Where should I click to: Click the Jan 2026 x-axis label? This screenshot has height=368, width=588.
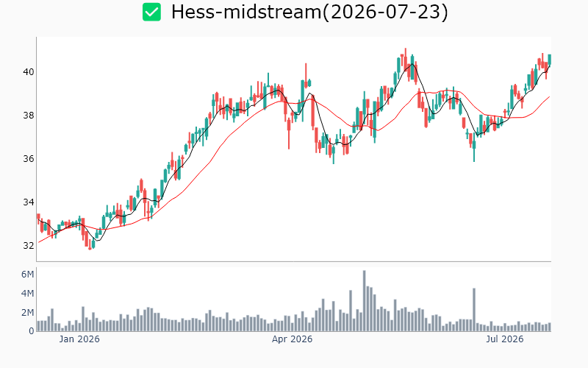79,339
